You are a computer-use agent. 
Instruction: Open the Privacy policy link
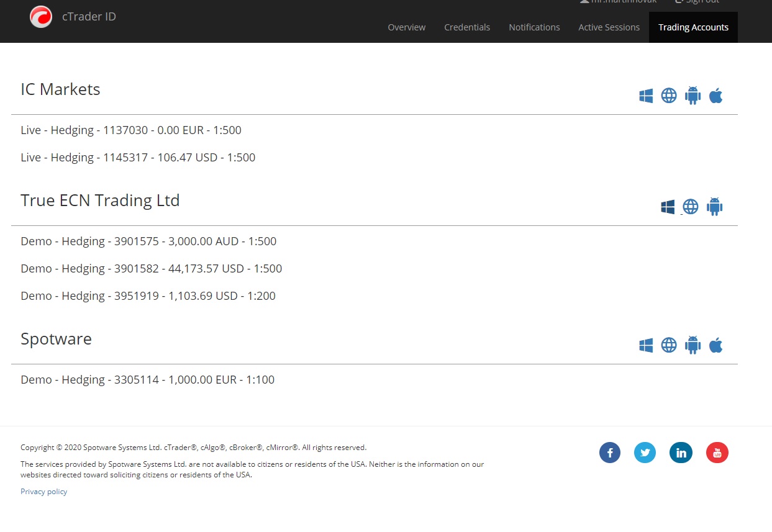click(43, 492)
